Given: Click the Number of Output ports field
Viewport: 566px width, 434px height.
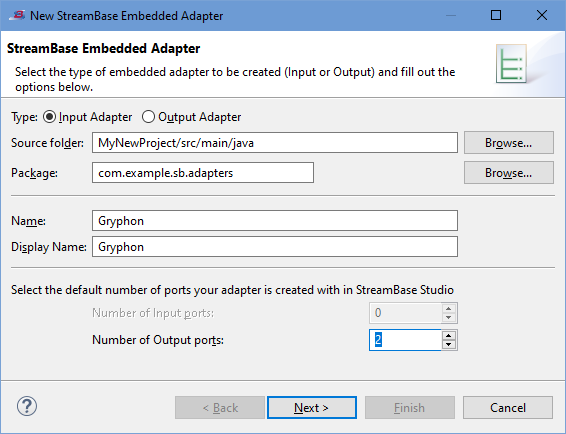Looking at the screenshot, I should (405, 340).
